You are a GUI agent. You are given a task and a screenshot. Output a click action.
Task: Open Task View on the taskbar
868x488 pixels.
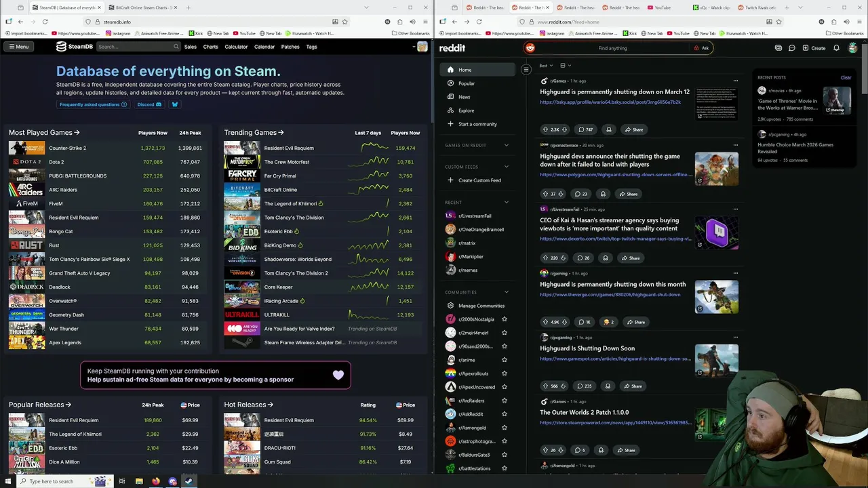(x=122, y=481)
